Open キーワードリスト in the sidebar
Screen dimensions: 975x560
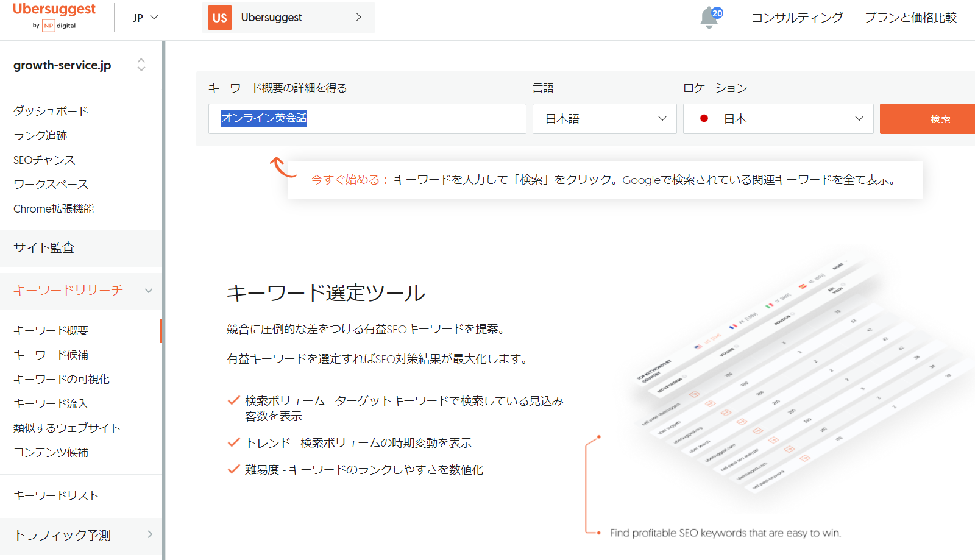(x=56, y=495)
